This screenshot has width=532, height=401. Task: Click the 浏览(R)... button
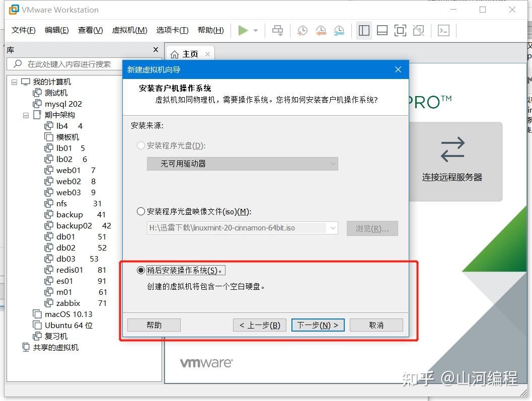click(372, 228)
